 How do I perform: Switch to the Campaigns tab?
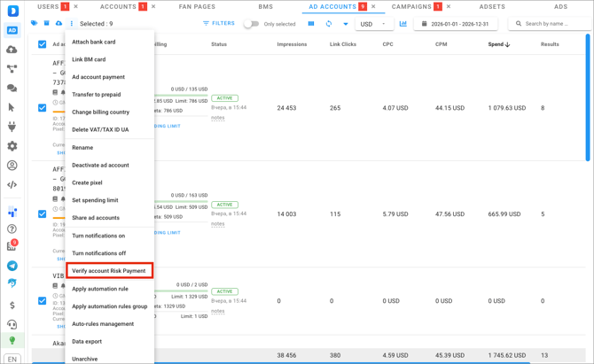point(411,7)
